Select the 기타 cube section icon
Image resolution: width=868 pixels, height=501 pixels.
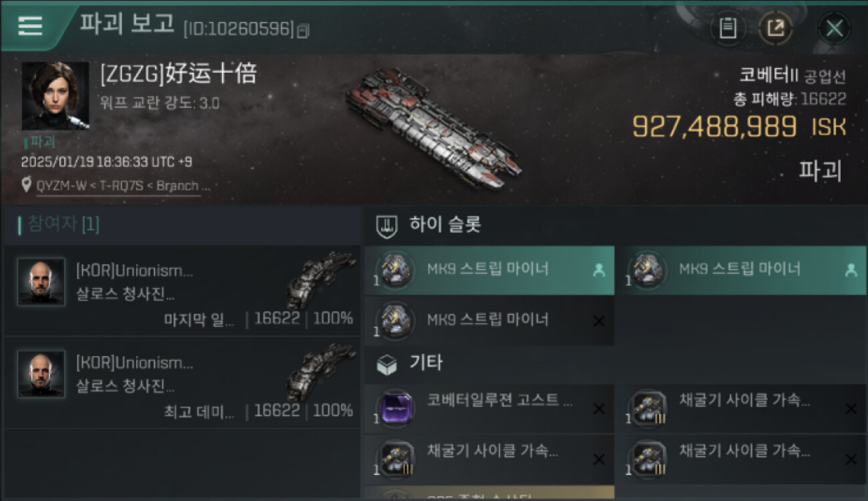pyautogui.click(x=387, y=364)
